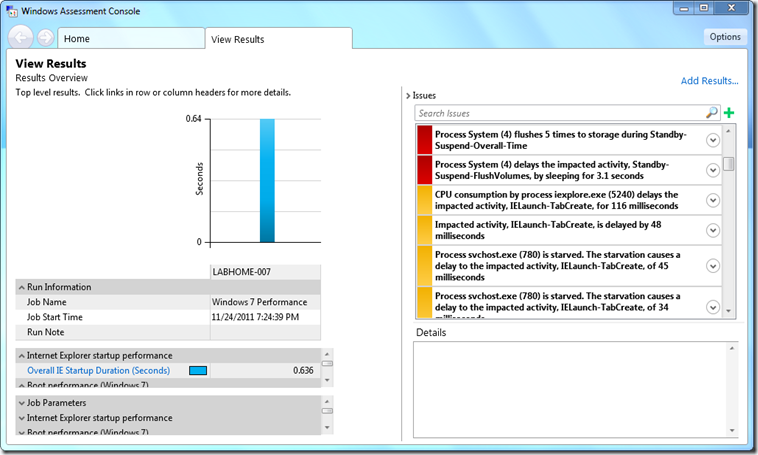This screenshot has width=758, height=455.
Task: Expand the iexplore.exe CPU consumption issue
Action: 713,200
